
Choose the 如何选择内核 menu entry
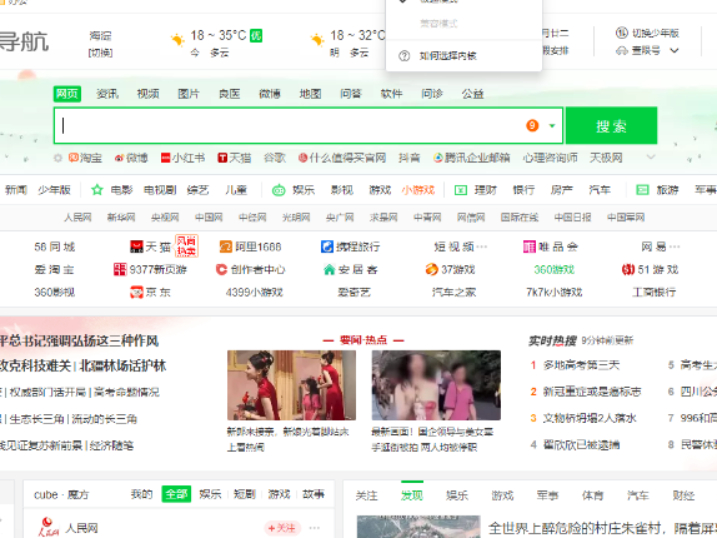point(448,56)
